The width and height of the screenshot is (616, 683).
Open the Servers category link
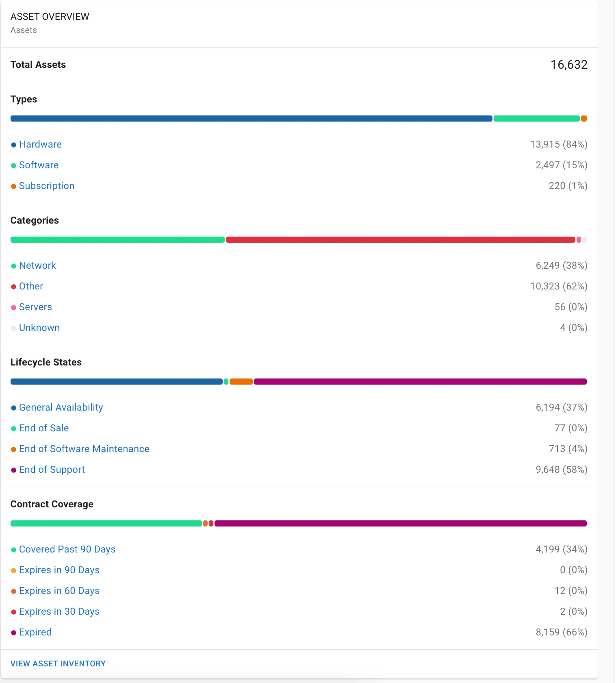tap(35, 307)
